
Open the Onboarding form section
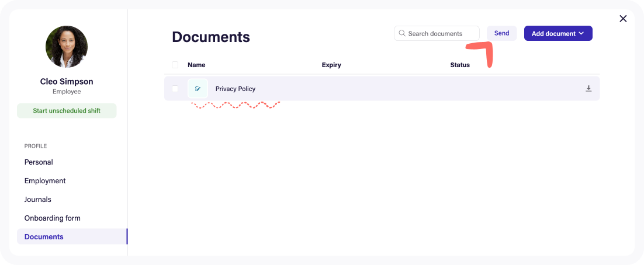tap(53, 218)
